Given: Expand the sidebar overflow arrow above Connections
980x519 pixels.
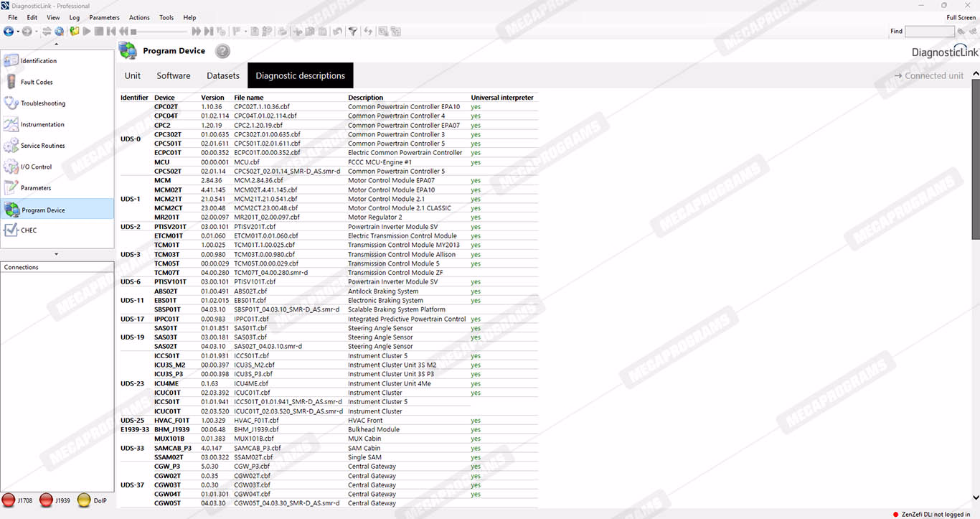Looking at the screenshot, I should coord(57,254).
